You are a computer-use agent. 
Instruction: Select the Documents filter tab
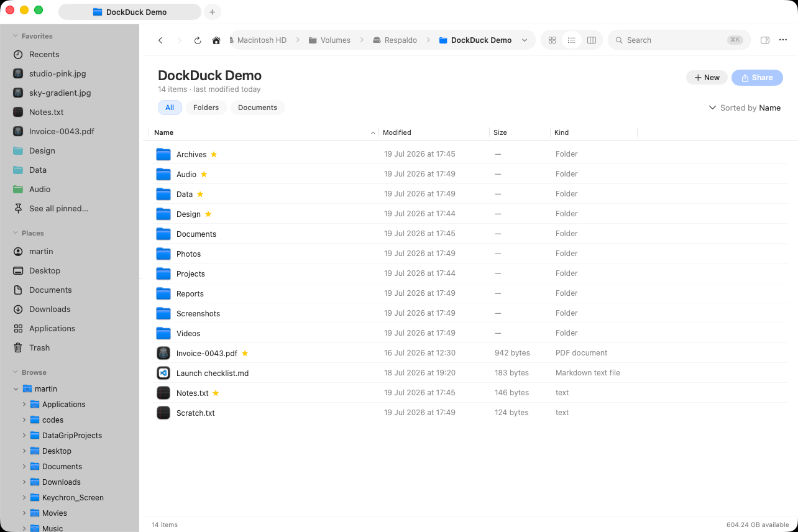(x=257, y=108)
